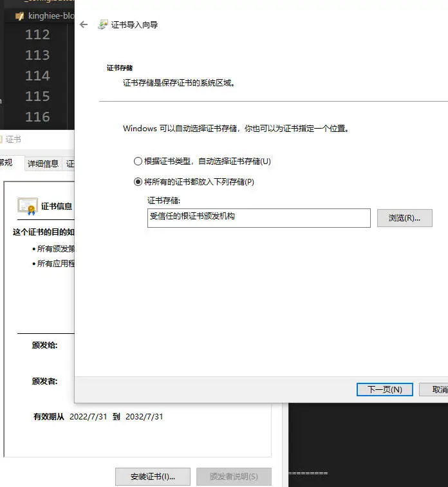Click the 这个证书的目的如 heading text
Image resolution: width=448 pixels, height=487 pixels.
44,232
